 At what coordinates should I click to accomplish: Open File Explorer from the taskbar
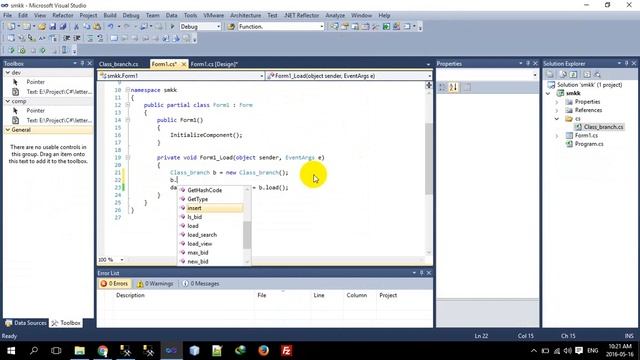tap(80, 351)
